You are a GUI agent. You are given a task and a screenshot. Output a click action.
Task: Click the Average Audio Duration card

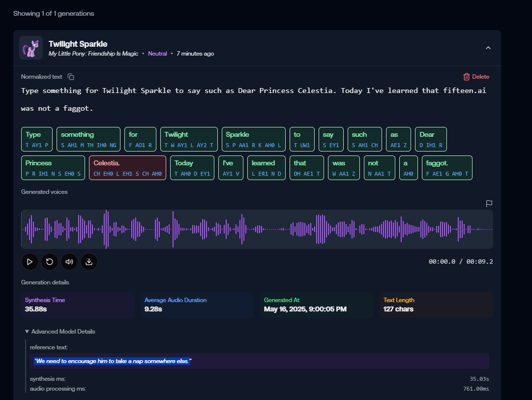197,305
